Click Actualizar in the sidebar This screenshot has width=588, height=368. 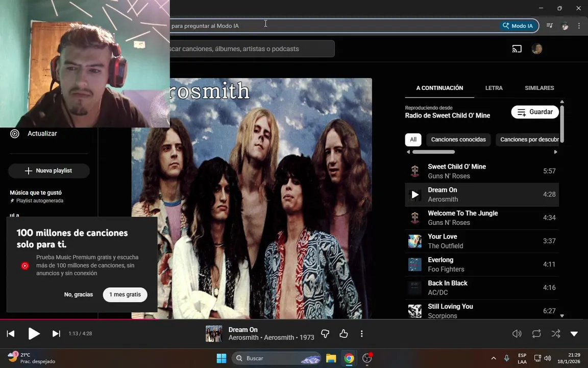click(42, 134)
